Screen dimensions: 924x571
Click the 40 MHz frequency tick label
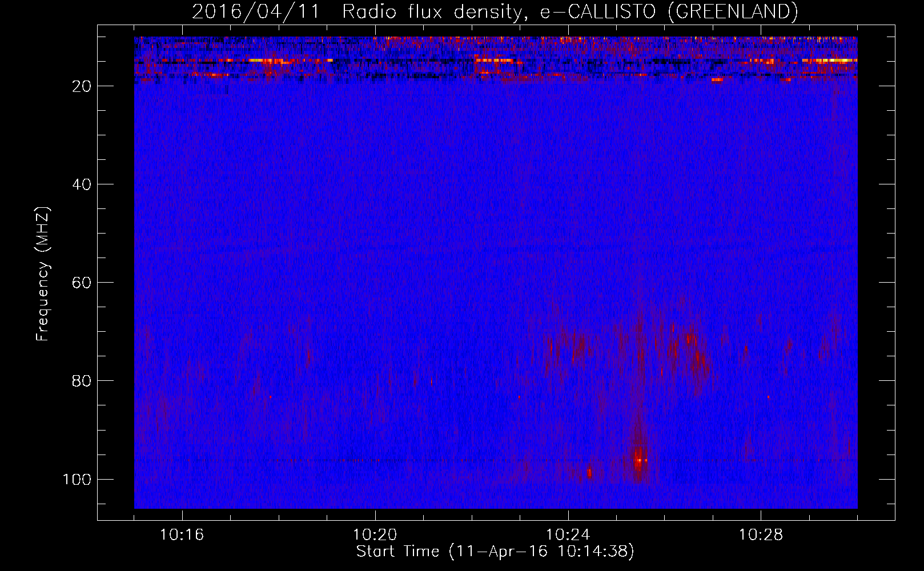click(82, 184)
